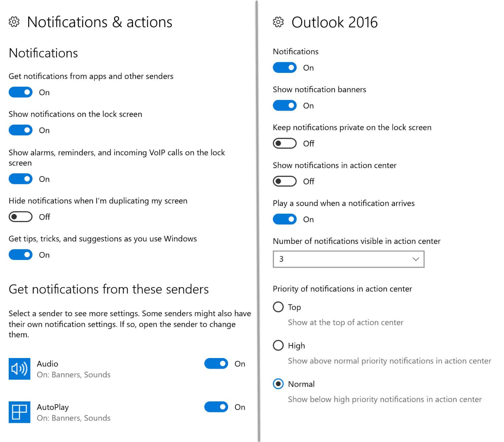Enable Keep notifications private on lock screen
This screenshot has width=504, height=442.
coord(285,143)
